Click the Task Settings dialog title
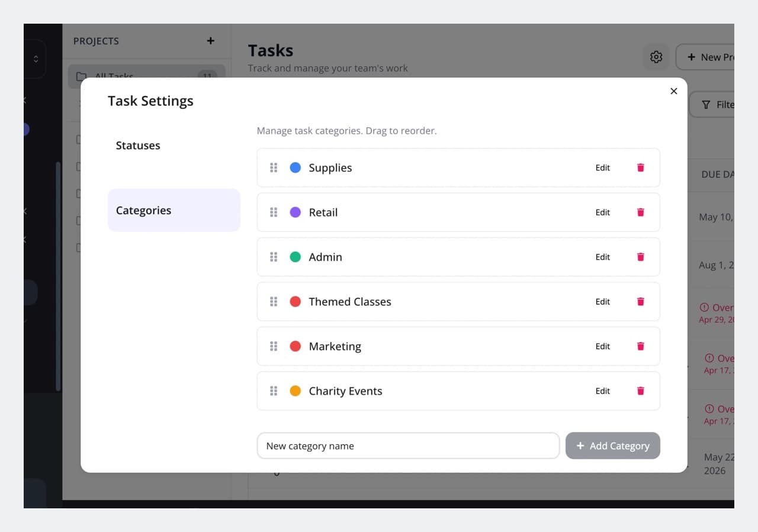Viewport: 758px width, 532px height. [x=150, y=101]
